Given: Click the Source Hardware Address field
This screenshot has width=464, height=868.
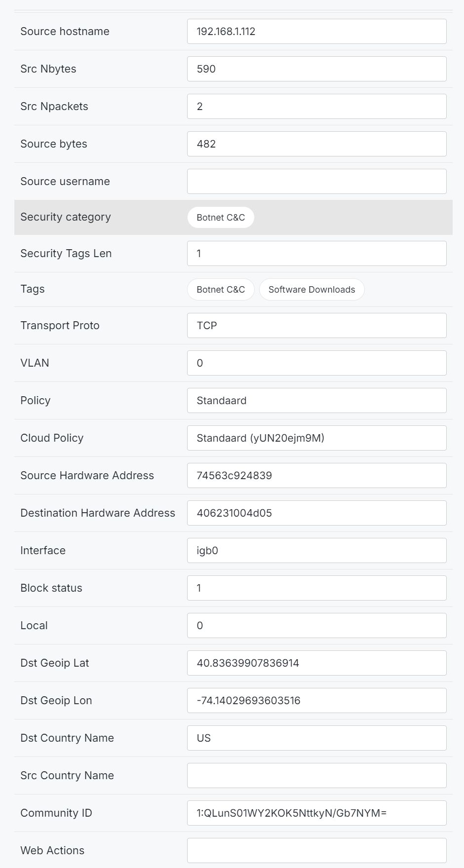Looking at the screenshot, I should coord(317,476).
